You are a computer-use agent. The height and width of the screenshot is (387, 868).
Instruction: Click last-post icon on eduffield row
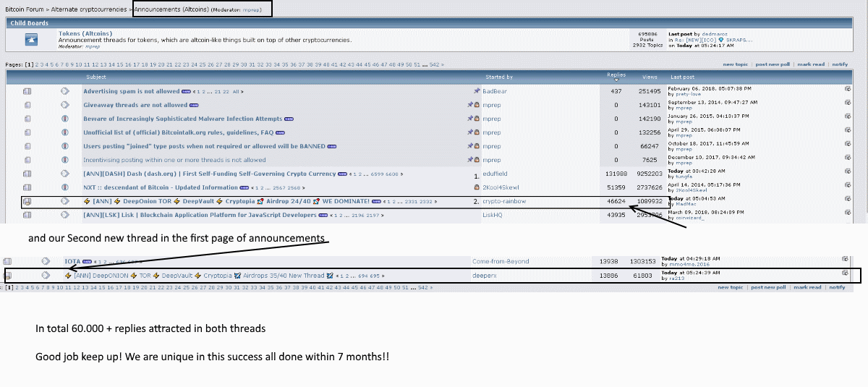coord(848,171)
